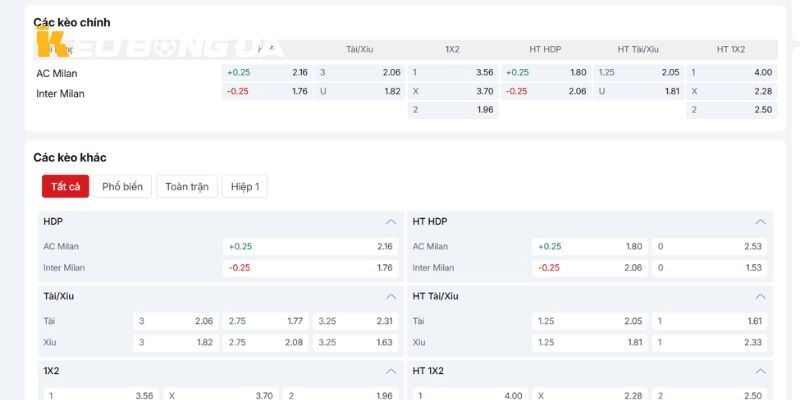The height and width of the screenshot is (400, 800).
Task: Click the HT HDP column header in main odds
Action: click(x=545, y=49)
